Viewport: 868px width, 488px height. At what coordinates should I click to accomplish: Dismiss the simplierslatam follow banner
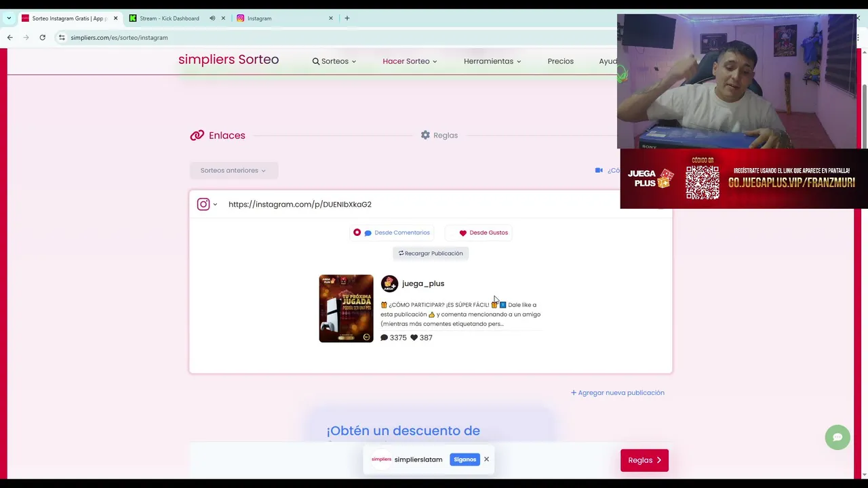pos(486,459)
